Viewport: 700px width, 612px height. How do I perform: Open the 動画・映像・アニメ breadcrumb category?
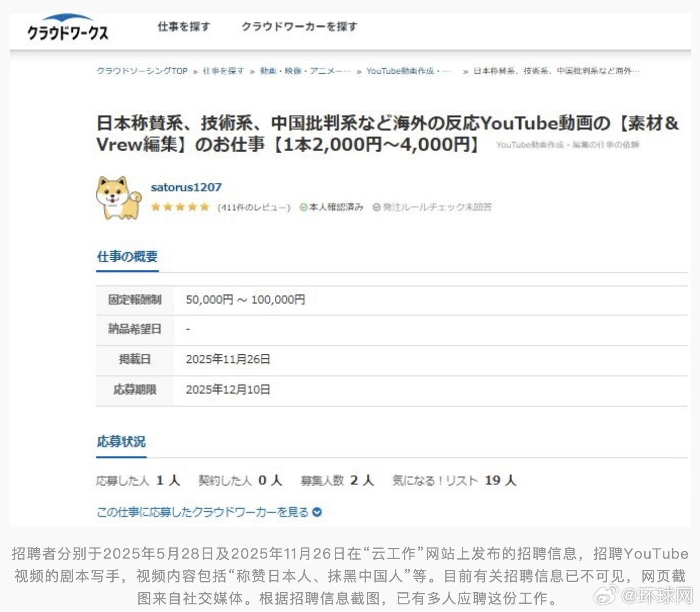point(305,71)
